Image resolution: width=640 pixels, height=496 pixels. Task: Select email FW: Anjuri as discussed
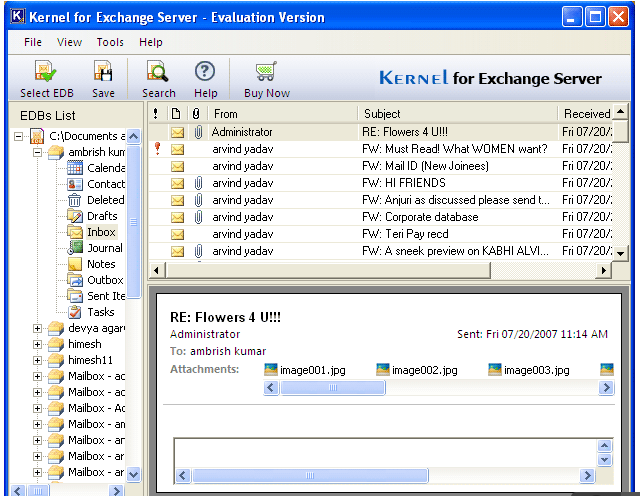(380, 200)
